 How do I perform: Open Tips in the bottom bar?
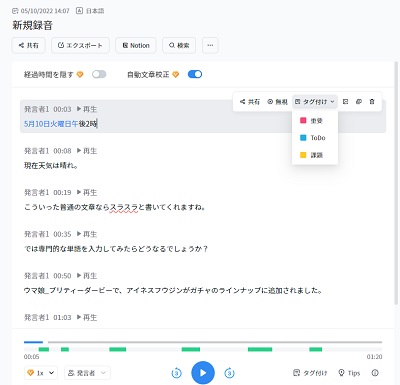click(349, 373)
